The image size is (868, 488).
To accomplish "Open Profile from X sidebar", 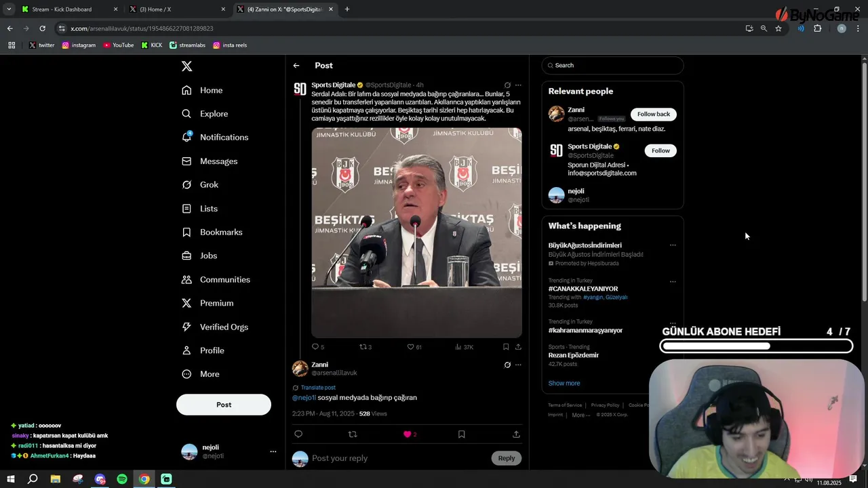I will pos(203,350).
